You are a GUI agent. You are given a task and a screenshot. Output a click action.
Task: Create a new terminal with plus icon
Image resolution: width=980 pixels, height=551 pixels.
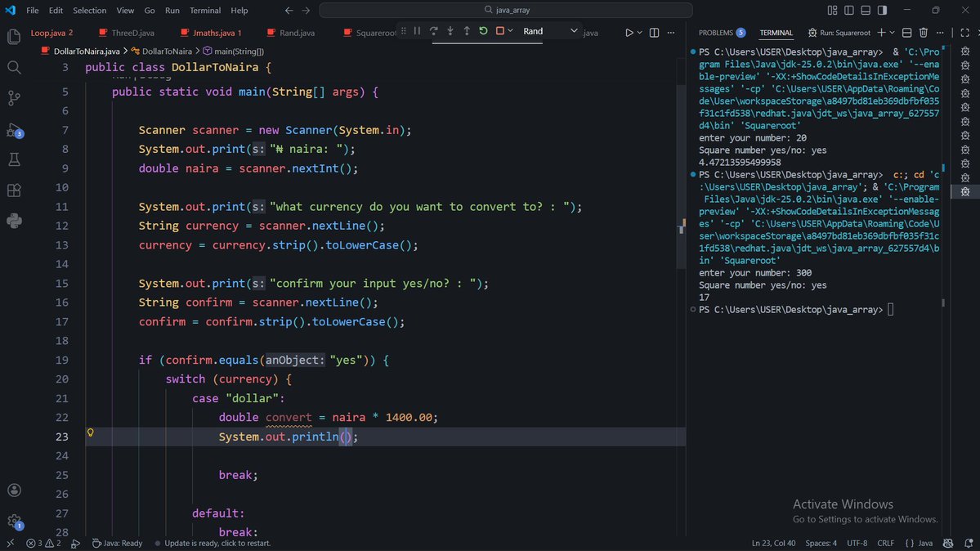click(x=881, y=33)
